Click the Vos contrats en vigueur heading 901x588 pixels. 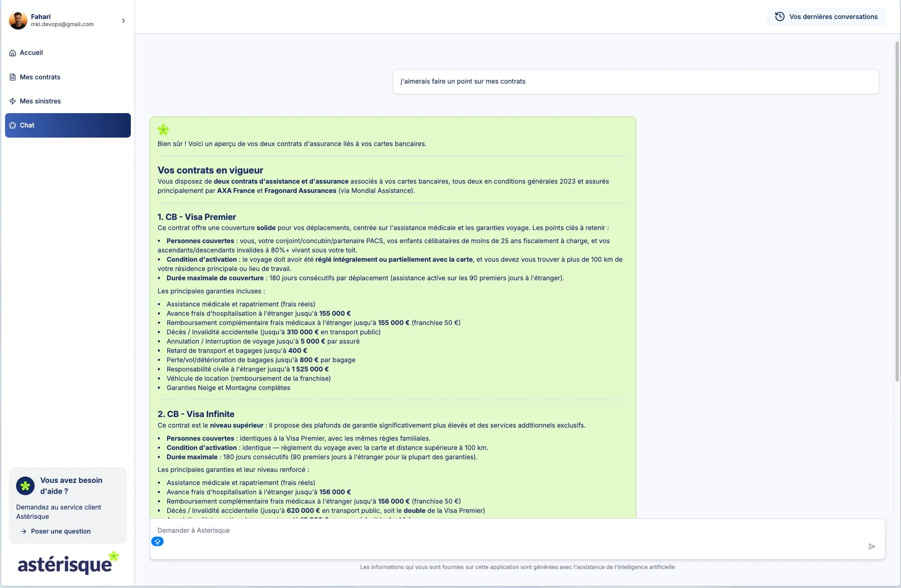[210, 171]
